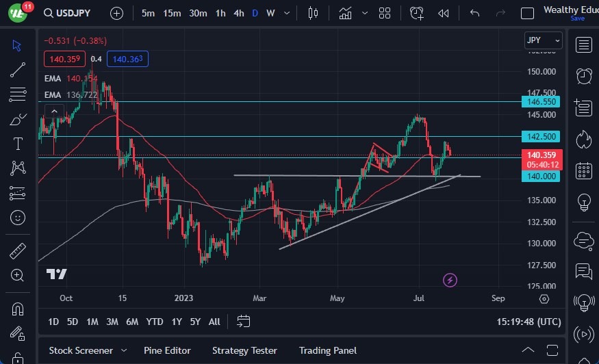The image size is (599, 364).
Task: Select the text annotation tool
Action: tap(18, 144)
